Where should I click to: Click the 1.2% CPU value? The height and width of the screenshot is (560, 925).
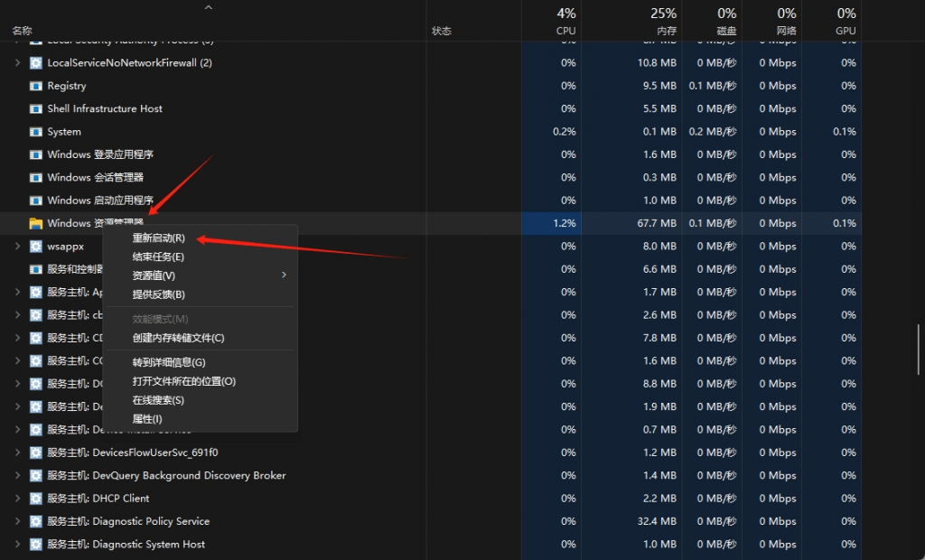[564, 224]
